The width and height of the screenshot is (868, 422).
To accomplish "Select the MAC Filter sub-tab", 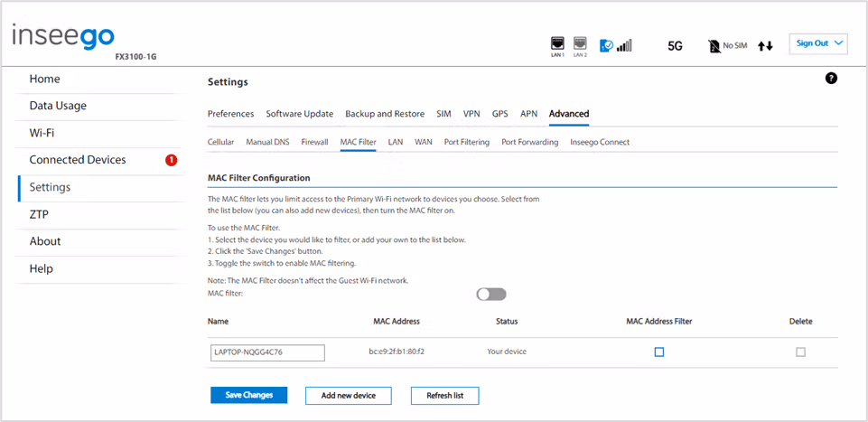I will pyautogui.click(x=359, y=143).
